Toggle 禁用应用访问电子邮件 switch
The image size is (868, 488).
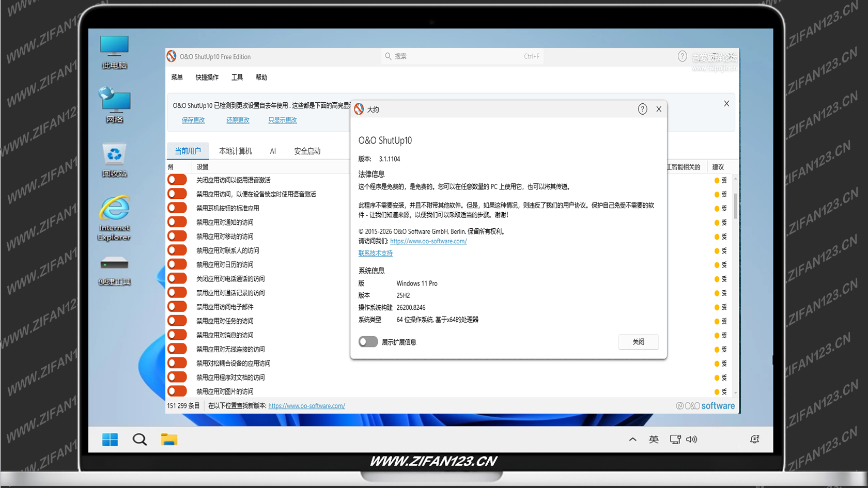pyautogui.click(x=177, y=307)
